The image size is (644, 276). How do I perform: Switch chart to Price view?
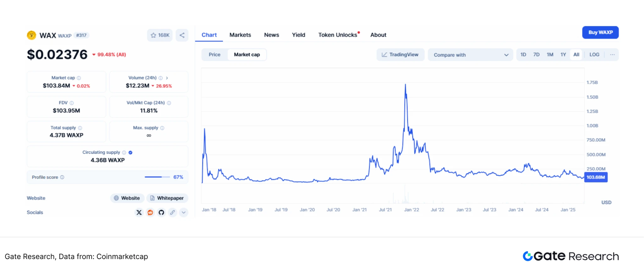pyautogui.click(x=214, y=55)
